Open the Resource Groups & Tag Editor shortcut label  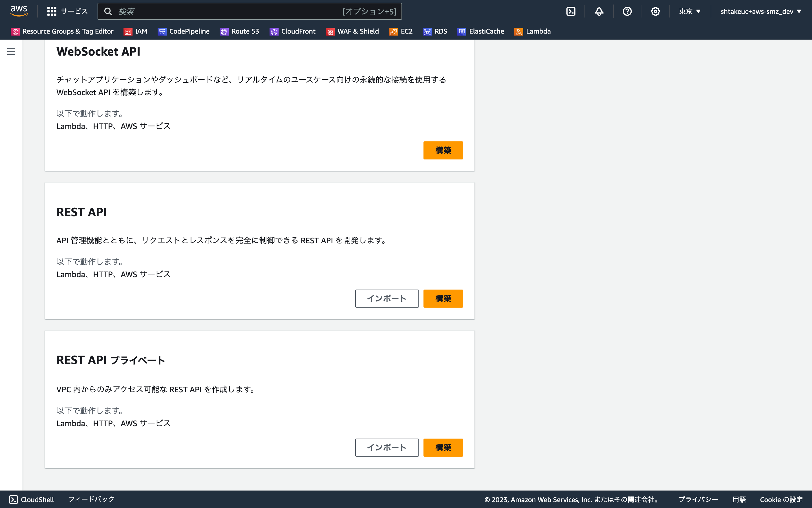68,31
